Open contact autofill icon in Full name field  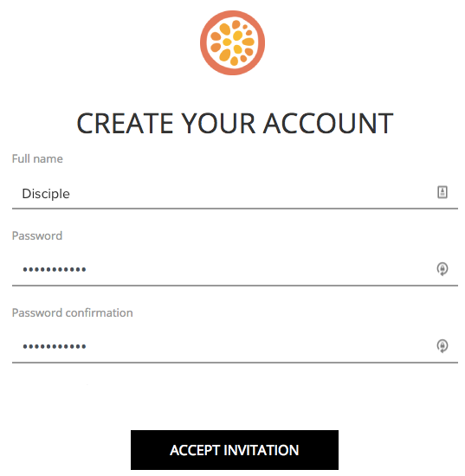tap(442, 192)
